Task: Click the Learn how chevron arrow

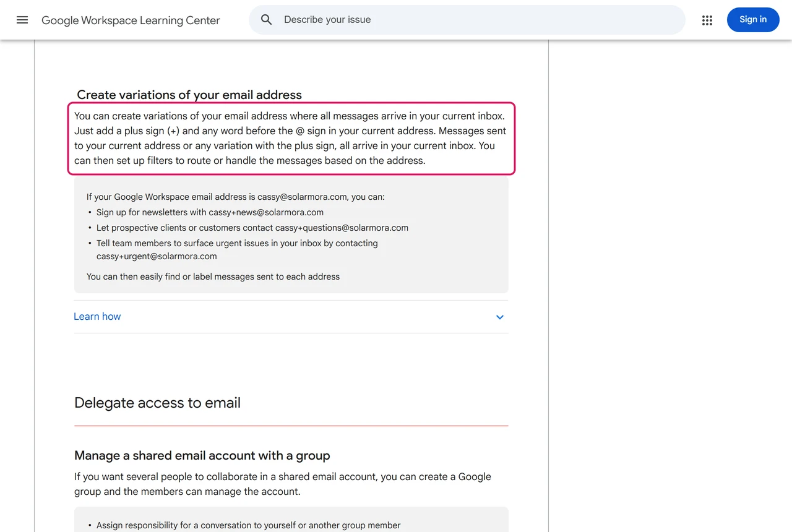Action: [x=500, y=317]
